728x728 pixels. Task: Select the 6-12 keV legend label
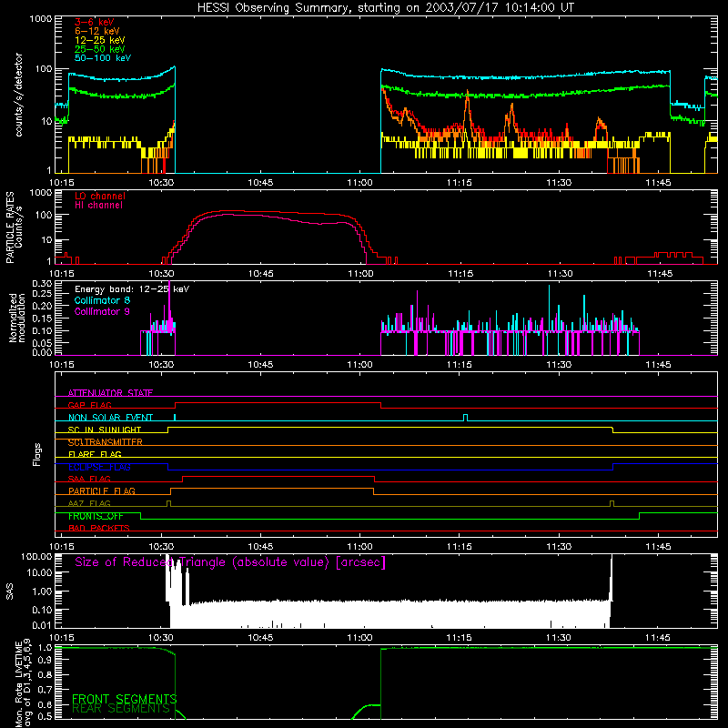pos(96,31)
